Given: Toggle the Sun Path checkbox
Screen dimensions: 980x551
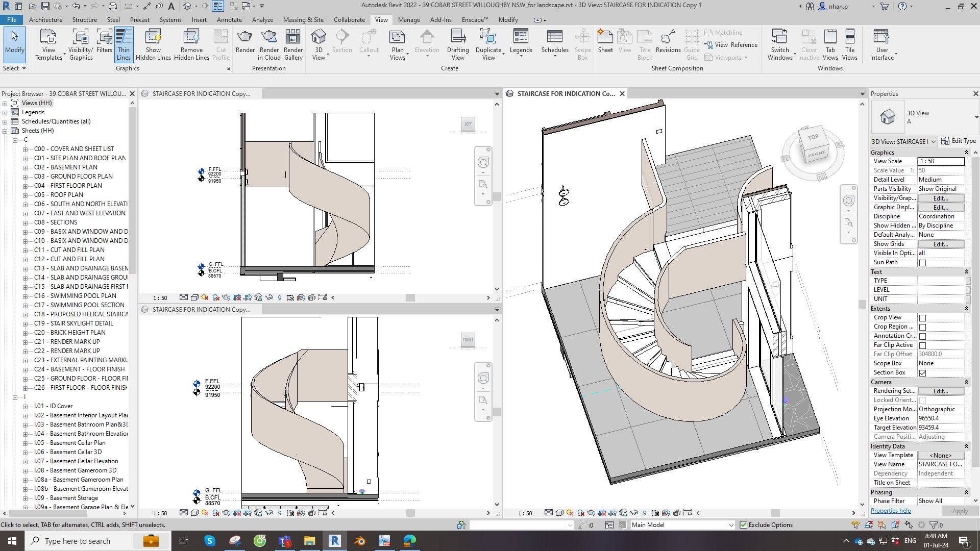Looking at the screenshot, I should [922, 263].
